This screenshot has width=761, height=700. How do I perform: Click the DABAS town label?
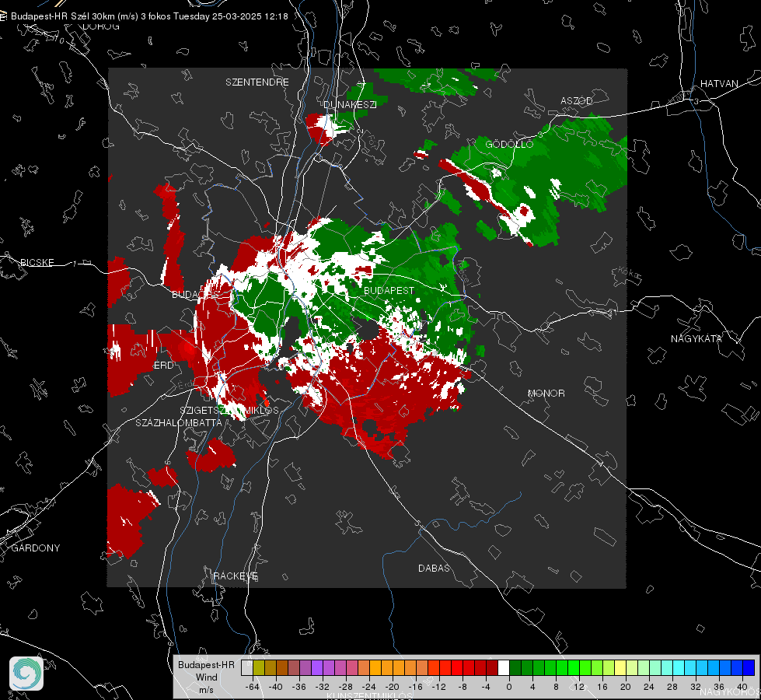pyautogui.click(x=434, y=568)
